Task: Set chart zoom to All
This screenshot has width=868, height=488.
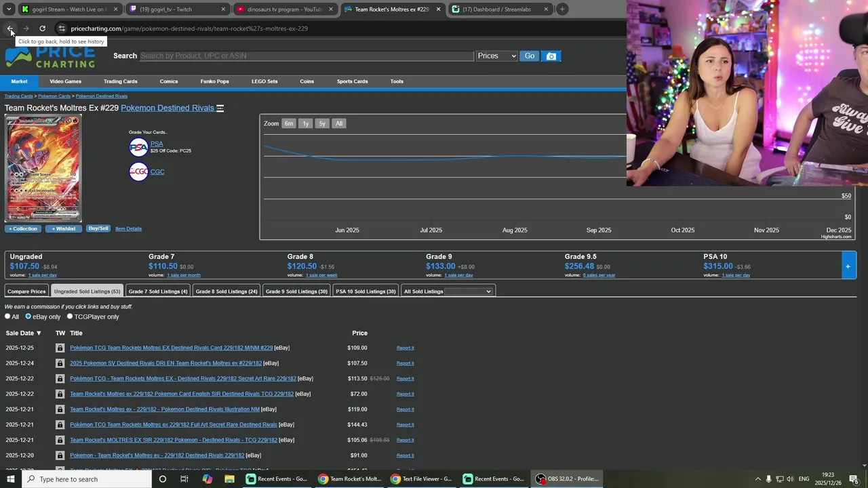Action: [339, 123]
